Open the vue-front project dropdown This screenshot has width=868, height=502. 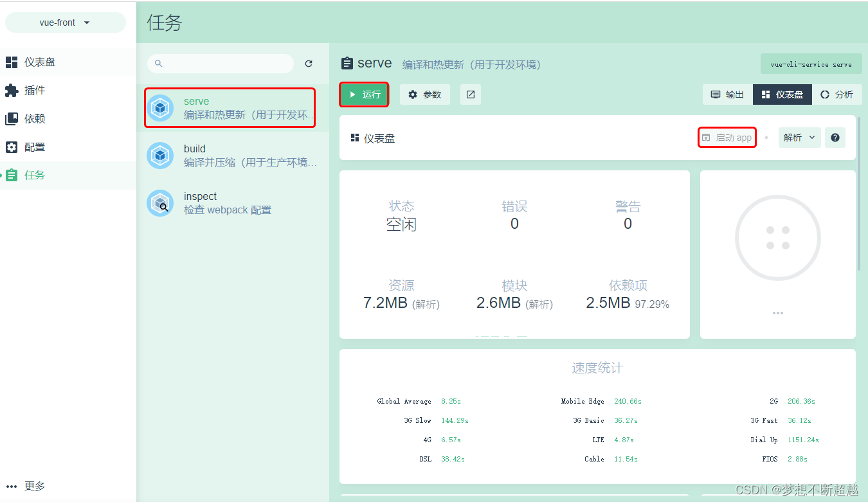click(x=65, y=22)
